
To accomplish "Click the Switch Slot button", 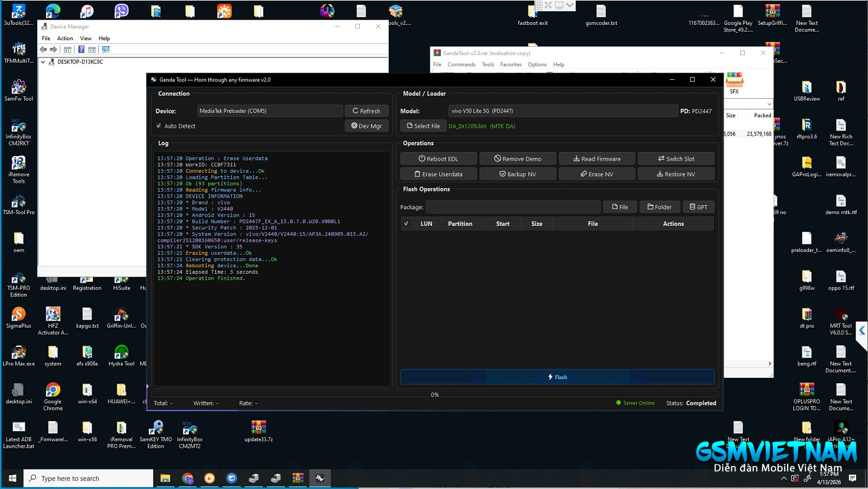I will tap(676, 158).
